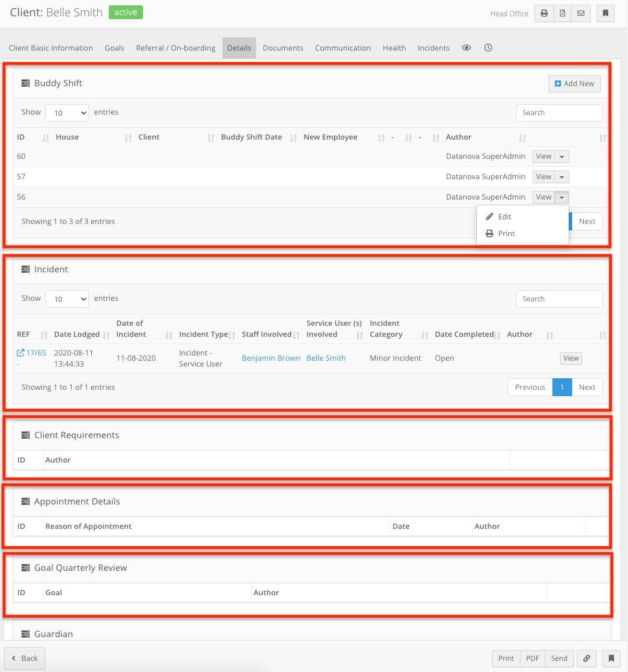The image size is (628, 672).
Task: Open the Documents tab
Action: 283,48
